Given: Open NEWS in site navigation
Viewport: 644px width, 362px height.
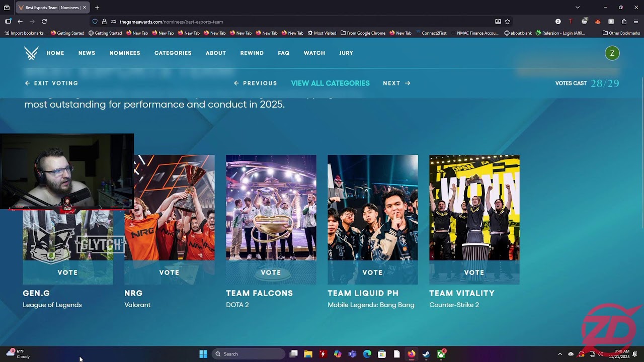Looking at the screenshot, I should pos(87,53).
